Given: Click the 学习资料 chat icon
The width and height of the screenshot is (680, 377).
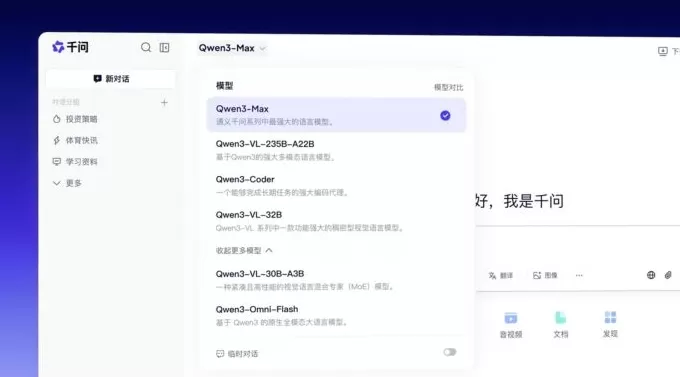Looking at the screenshot, I should coord(56,161).
